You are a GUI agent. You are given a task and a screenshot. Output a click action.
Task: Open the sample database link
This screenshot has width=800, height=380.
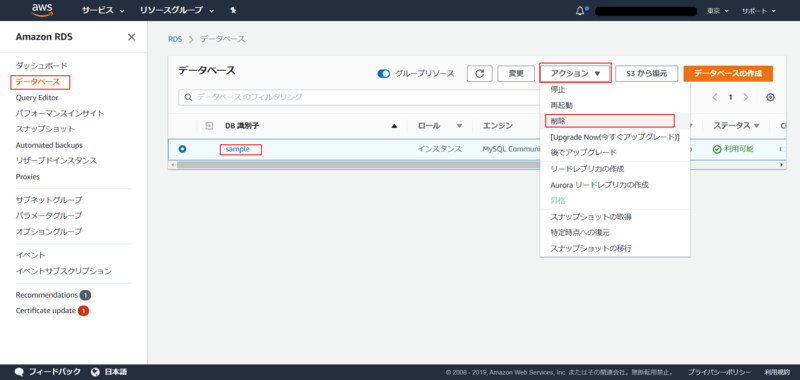[238, 149]
